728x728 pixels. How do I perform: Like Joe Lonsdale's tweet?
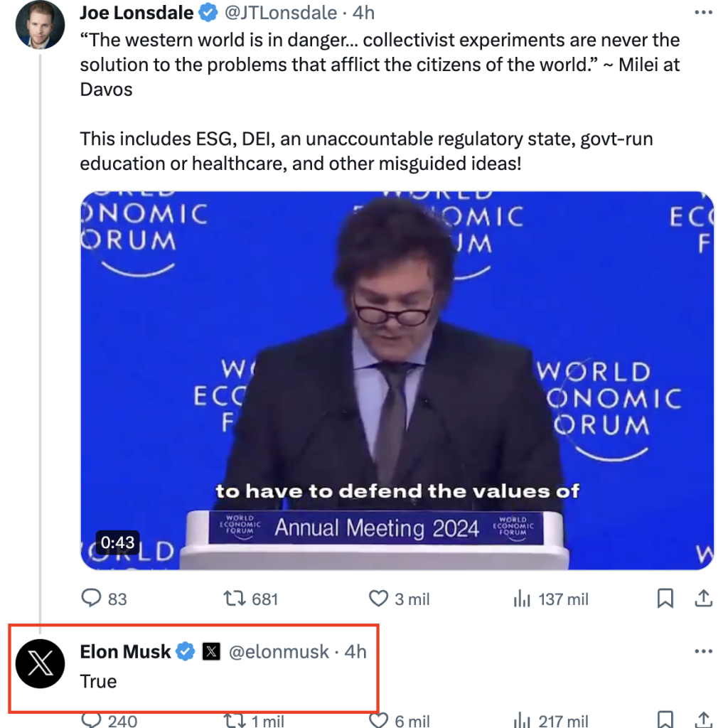point(378,599)
